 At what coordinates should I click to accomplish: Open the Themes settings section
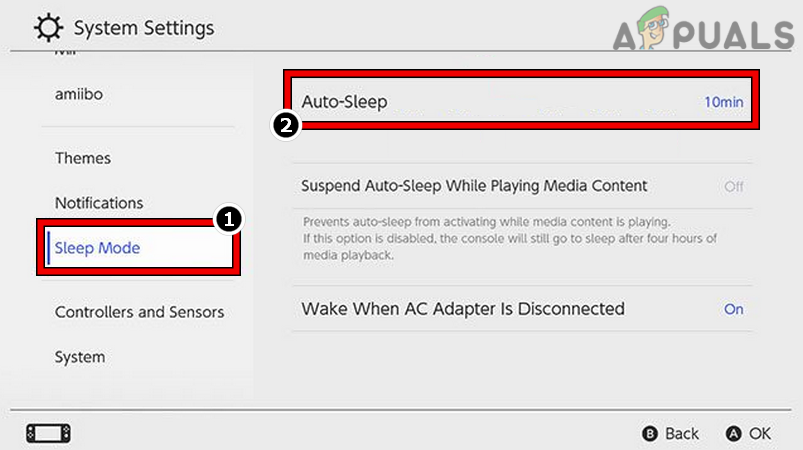pos(83,158)
